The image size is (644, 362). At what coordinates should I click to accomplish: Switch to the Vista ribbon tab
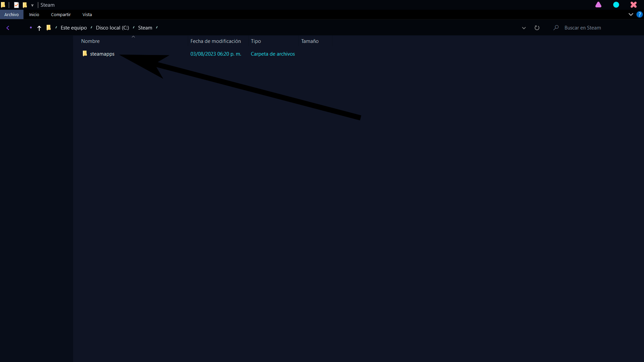click(87, 14)
